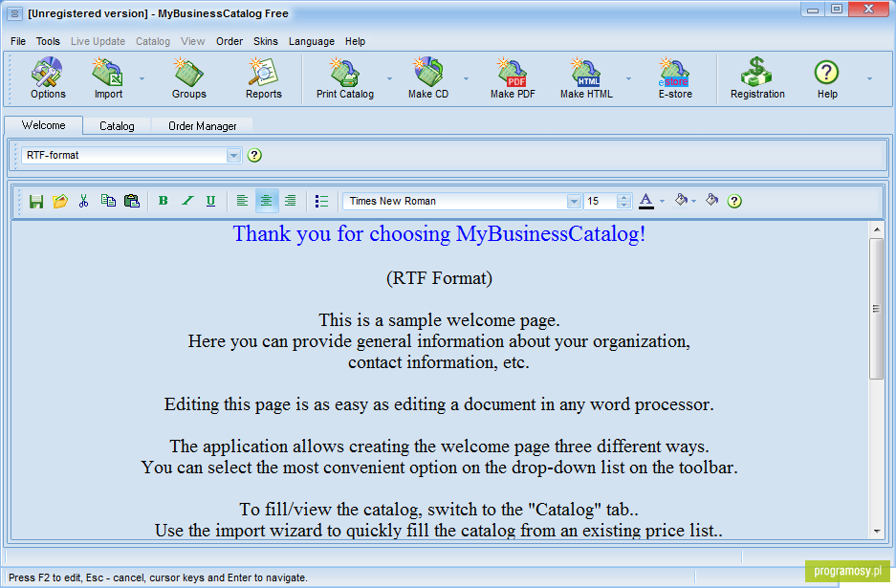The height and width of the screenshot is (588, 896).
Task: Align text right
Action: pyautogui.click(x=291, y=201)
